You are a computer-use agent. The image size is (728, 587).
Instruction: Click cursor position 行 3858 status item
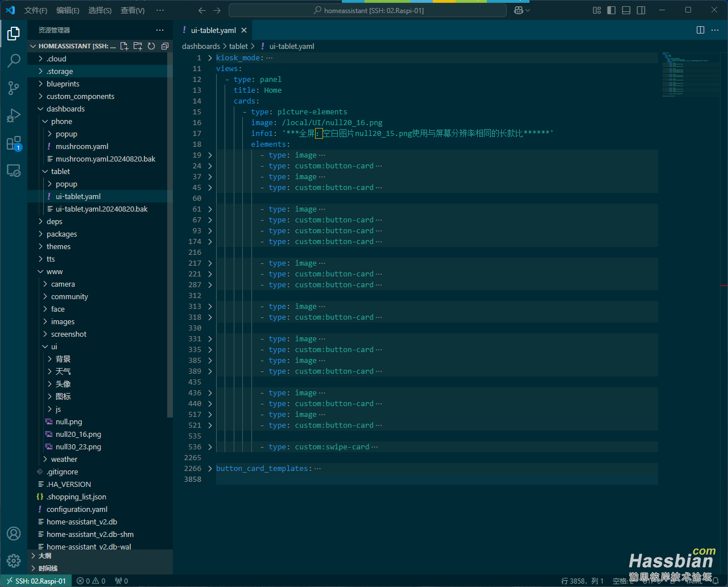pyautogui.click(x=582, y=581)
